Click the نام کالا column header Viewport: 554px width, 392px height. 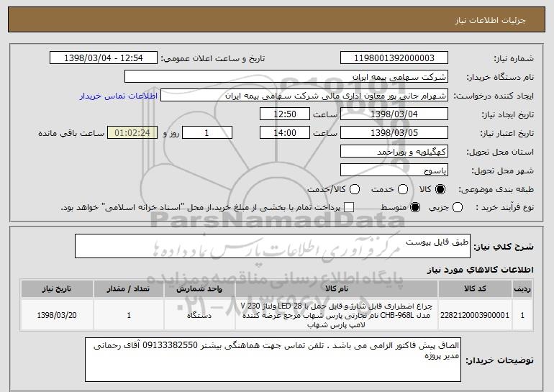337,289
